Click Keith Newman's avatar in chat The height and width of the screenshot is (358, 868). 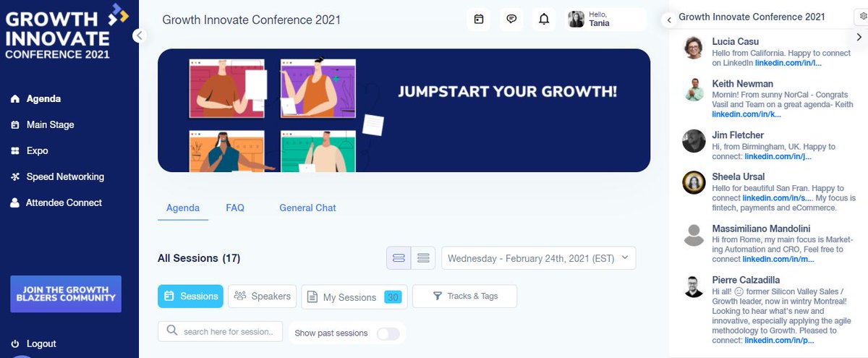pyautogui.click(x=694, y=89)
